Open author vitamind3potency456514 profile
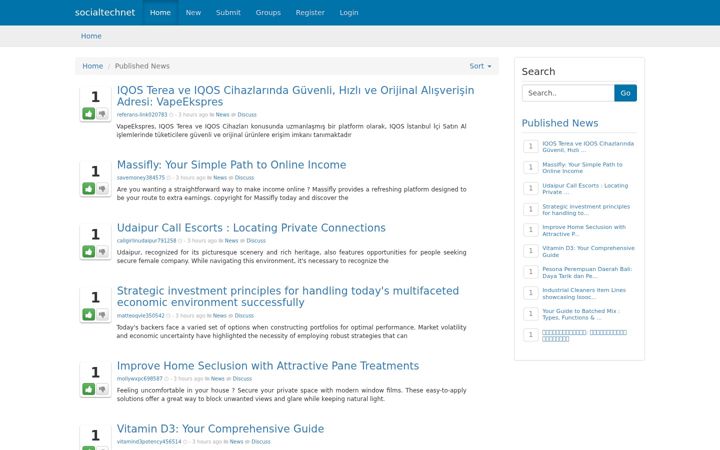Screen dimensions: 720x450 point(149,442)
